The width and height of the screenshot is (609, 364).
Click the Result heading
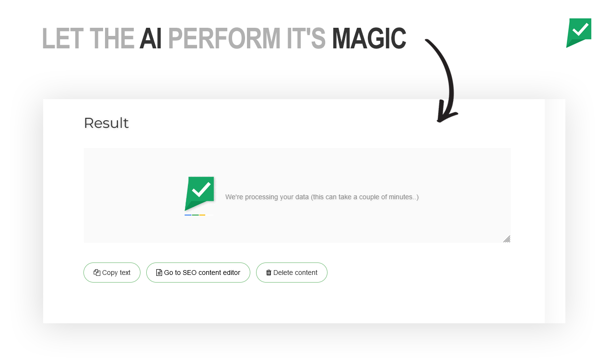pyautogui.click(x=106, y=123)
